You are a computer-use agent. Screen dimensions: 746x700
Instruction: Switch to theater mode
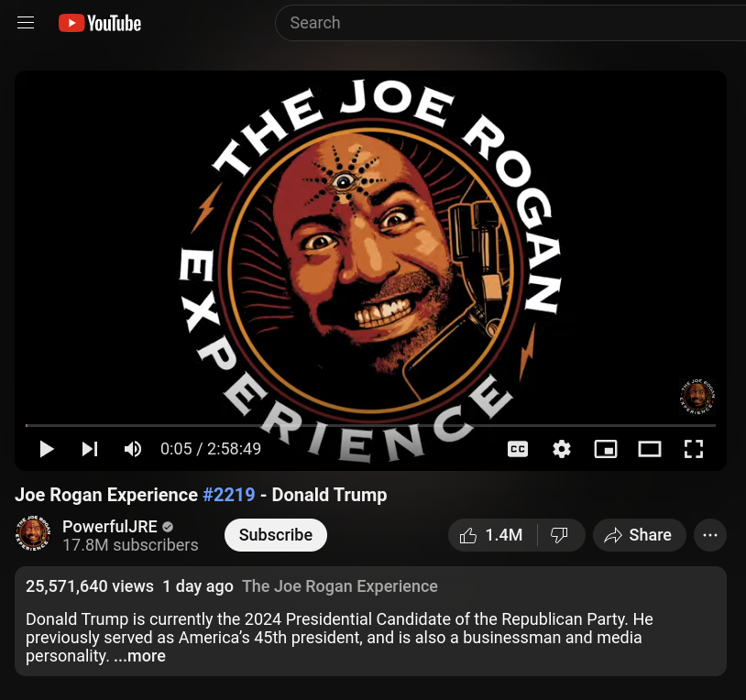650,449
